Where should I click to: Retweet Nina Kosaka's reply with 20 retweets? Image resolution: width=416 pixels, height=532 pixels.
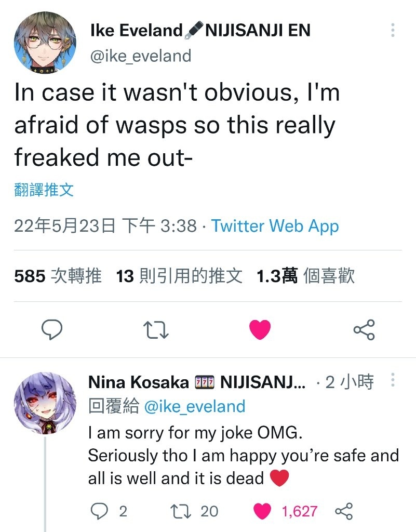click(x=180, y=511)
